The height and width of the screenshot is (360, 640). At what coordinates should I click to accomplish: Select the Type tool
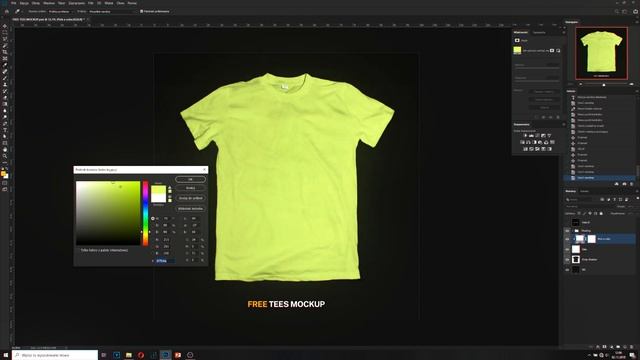tap(5, 130)
